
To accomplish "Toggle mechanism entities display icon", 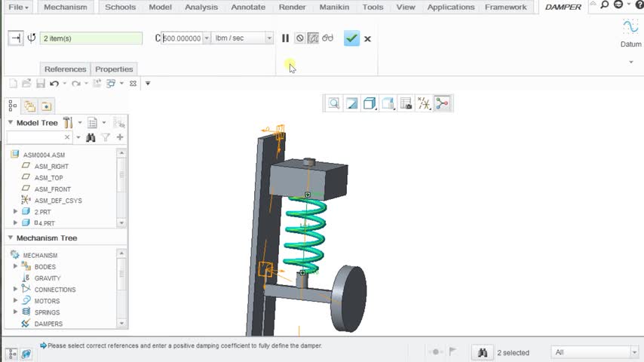I will (443, 103).
